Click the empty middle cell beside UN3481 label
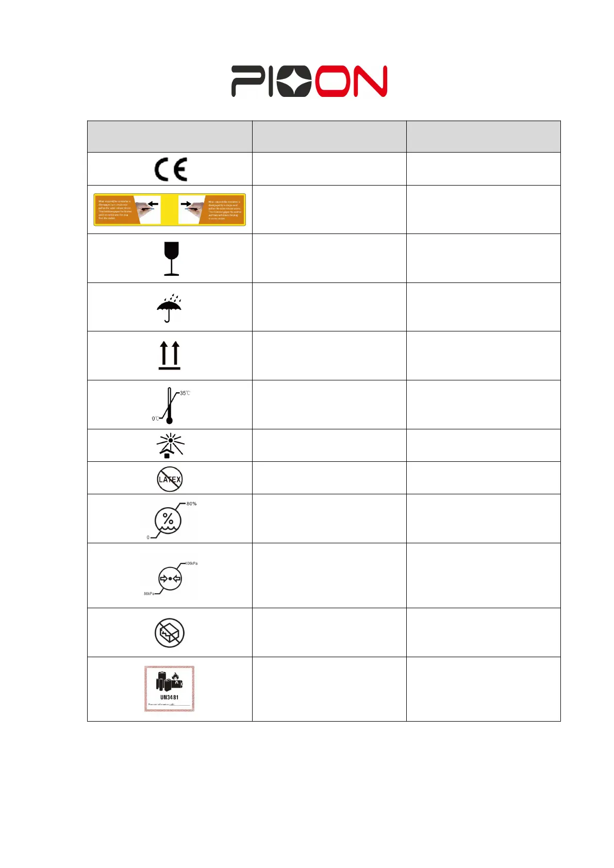Viewport: 614px width, 868px height. [329, 689]
